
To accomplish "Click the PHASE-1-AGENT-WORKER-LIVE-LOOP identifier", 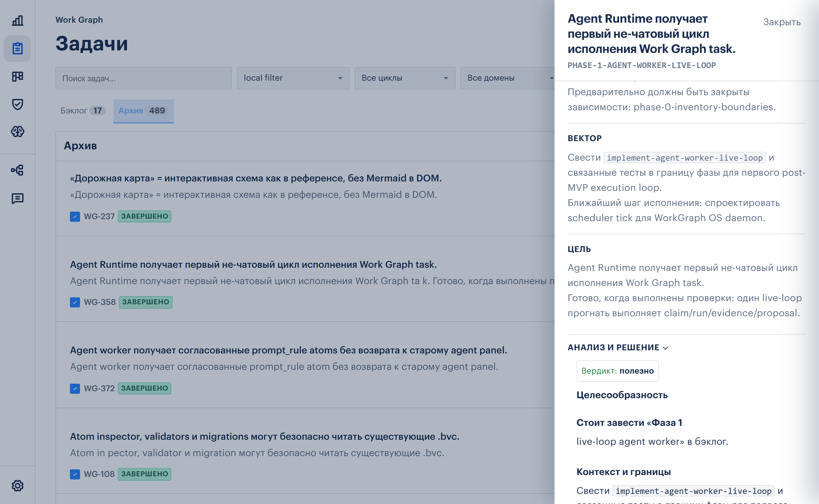I will [642, 65].
